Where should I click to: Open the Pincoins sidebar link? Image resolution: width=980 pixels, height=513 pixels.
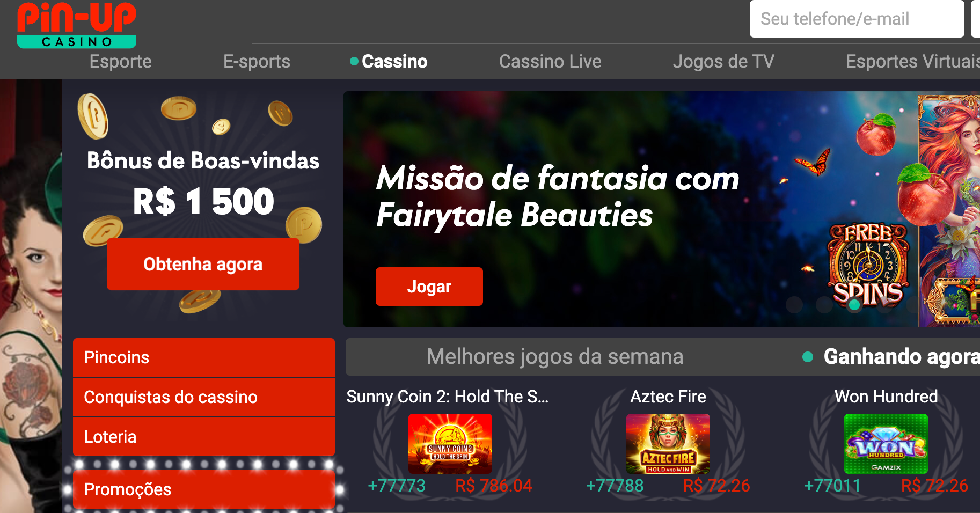[204, 357]
